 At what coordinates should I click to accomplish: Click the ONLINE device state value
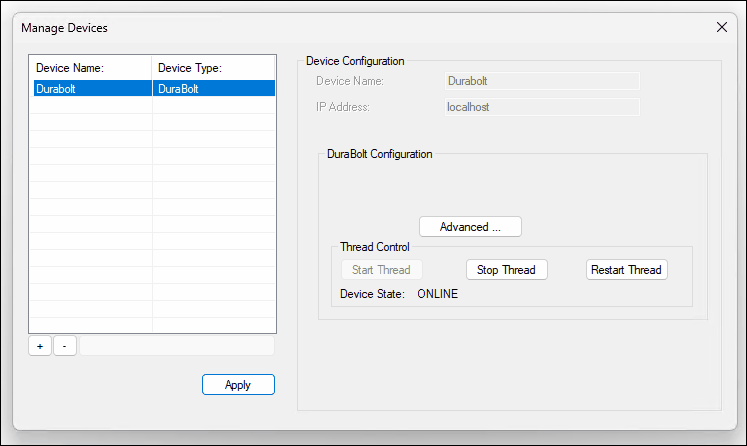tap(437, 294)
